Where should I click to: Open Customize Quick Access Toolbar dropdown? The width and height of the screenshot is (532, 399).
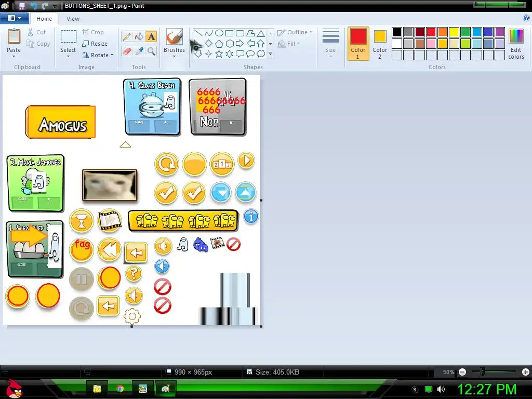55,6
